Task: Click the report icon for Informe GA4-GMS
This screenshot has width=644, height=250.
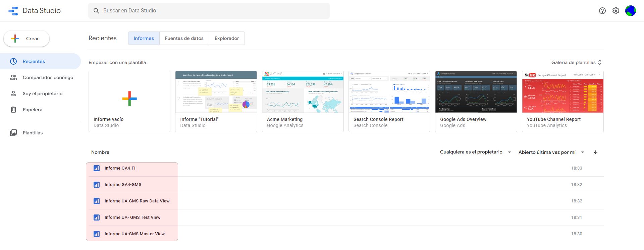Action: click(97, 185)
